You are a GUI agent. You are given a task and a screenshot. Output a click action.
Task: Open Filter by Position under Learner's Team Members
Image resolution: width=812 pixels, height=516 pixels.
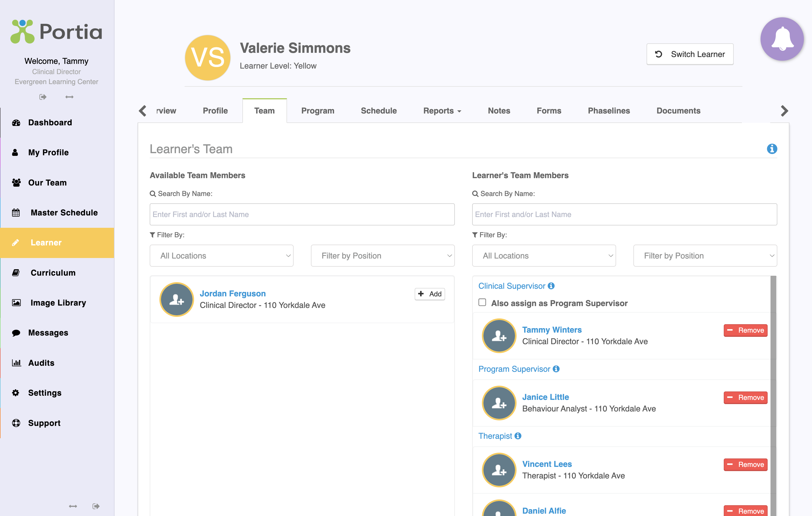click(705, 256)
